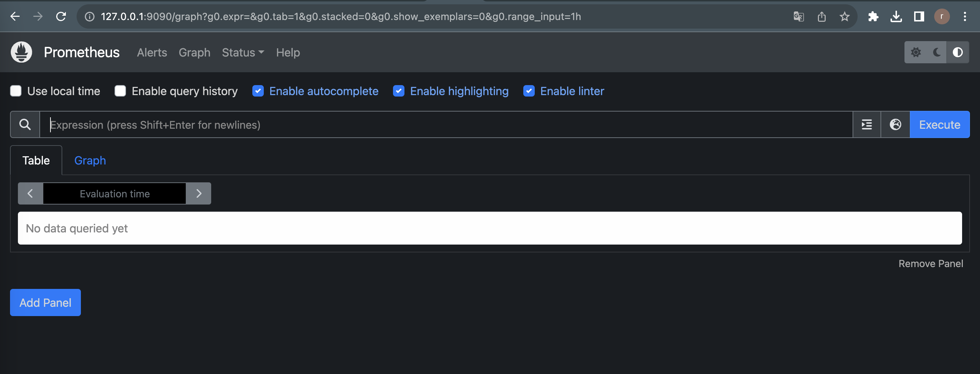Screen dimensions: 980x374
Task: Open the Status dropdown menu
Action: pos(242,53)
